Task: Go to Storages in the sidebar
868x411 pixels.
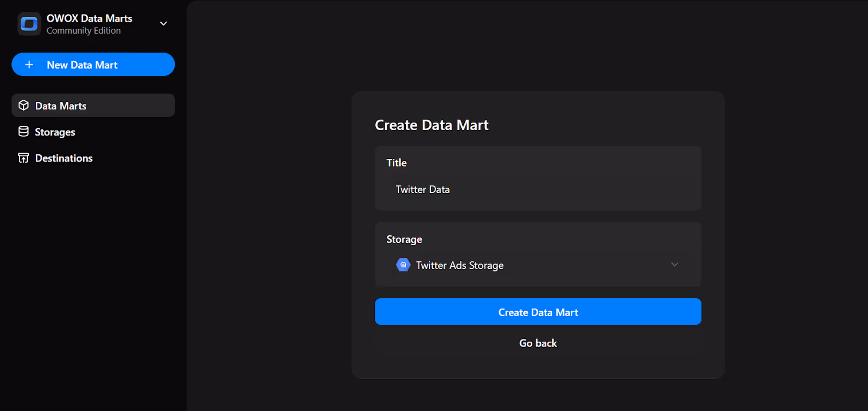Action: (93, 132)
